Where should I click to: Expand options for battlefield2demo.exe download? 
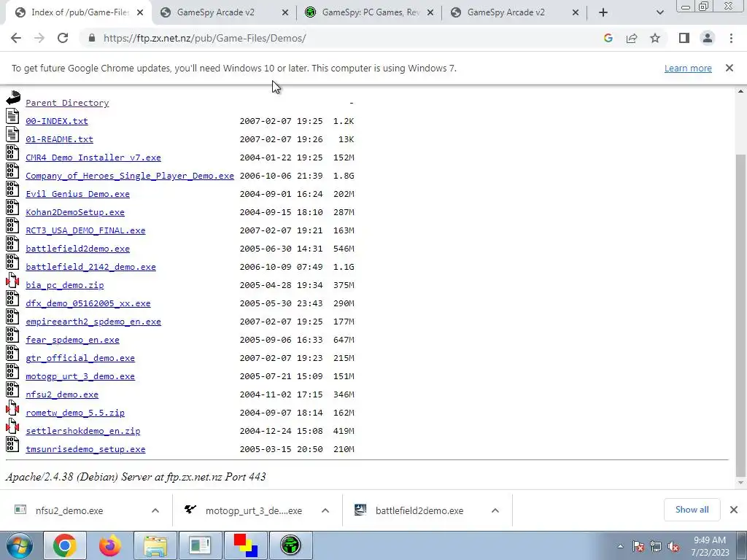495,510
